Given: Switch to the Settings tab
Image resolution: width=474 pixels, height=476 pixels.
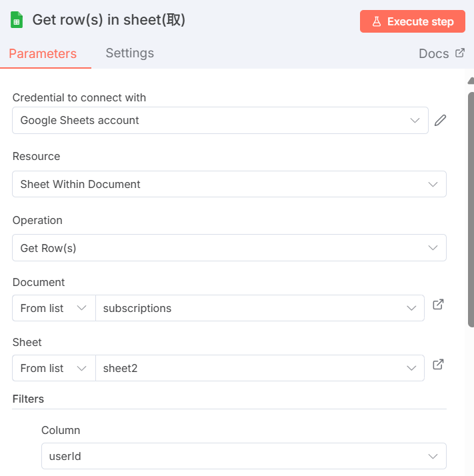Looking at the screenshot, I should point(129,53).
